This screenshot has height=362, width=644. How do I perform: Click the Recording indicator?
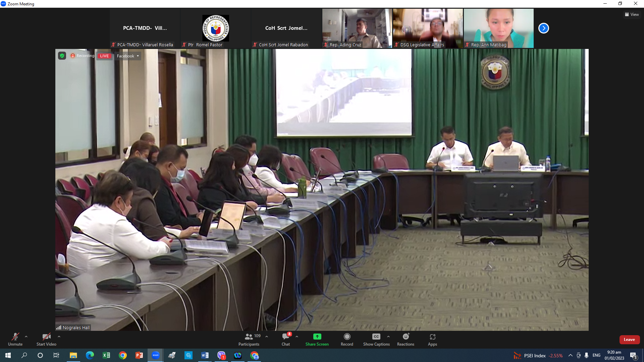pos(83,56)
